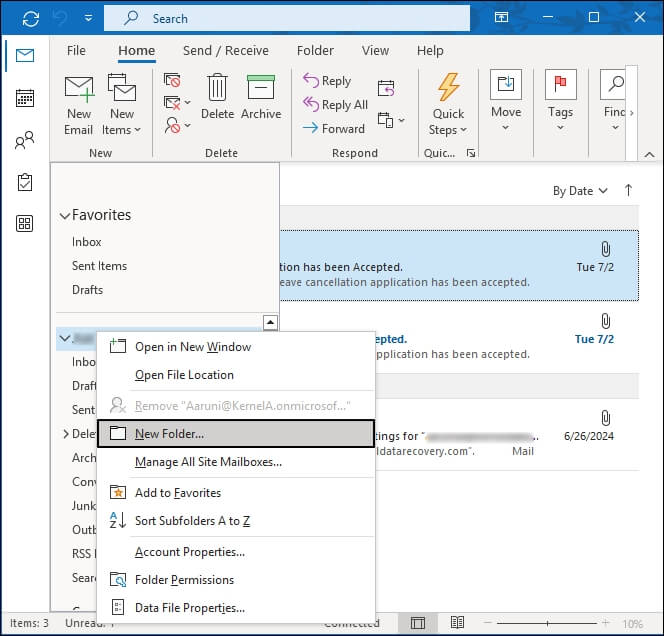
Task: Open the New Items dropdown
Action: [x=122, y=106]
